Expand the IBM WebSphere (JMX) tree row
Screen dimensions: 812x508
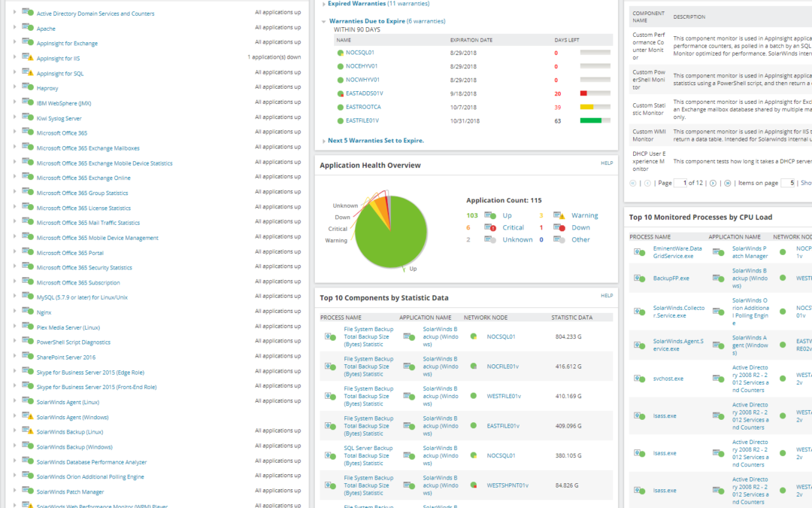coord(14,102)
